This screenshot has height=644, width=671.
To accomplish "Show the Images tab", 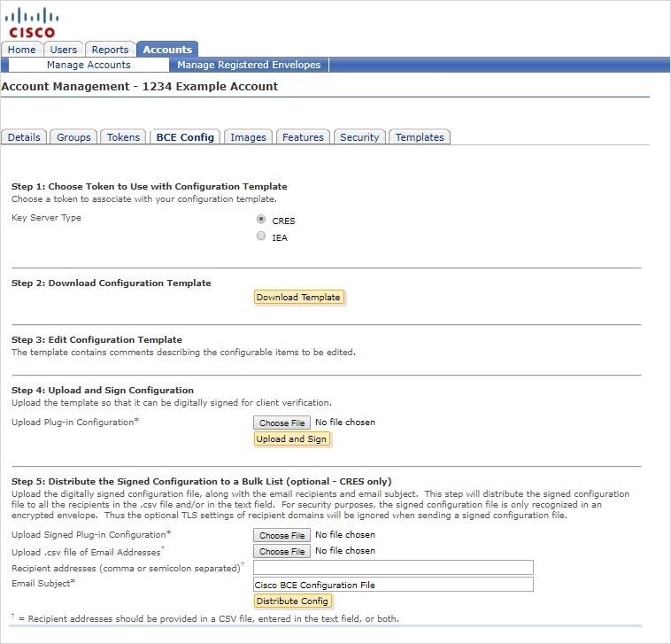I will (x=248, y=137).
